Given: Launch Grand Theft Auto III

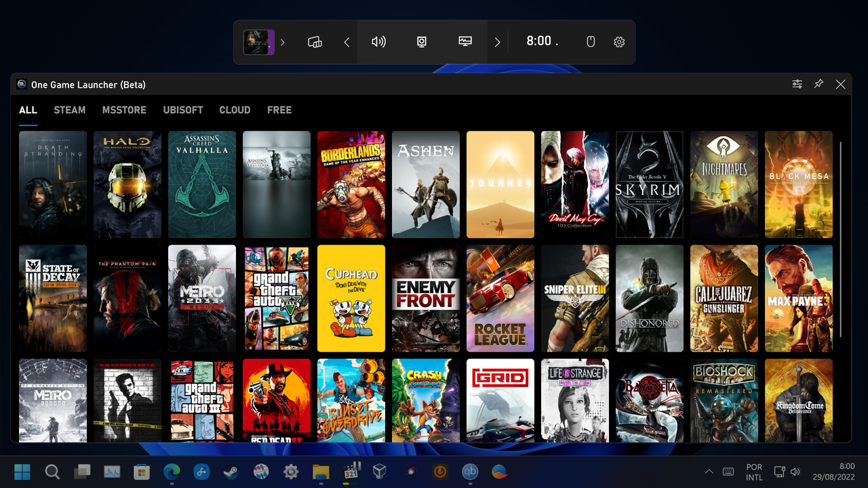Looking at the screenshot, I should pyautogui.click(x=202, y=401).
